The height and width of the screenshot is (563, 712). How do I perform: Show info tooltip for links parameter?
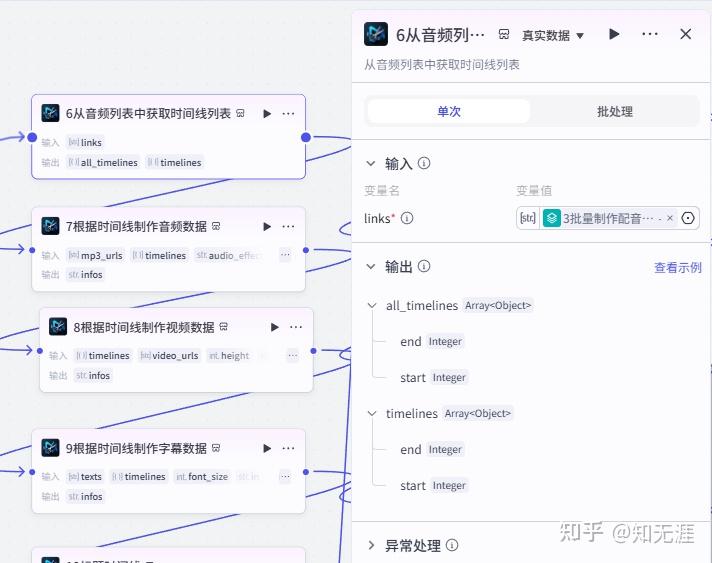click(407, 218)
